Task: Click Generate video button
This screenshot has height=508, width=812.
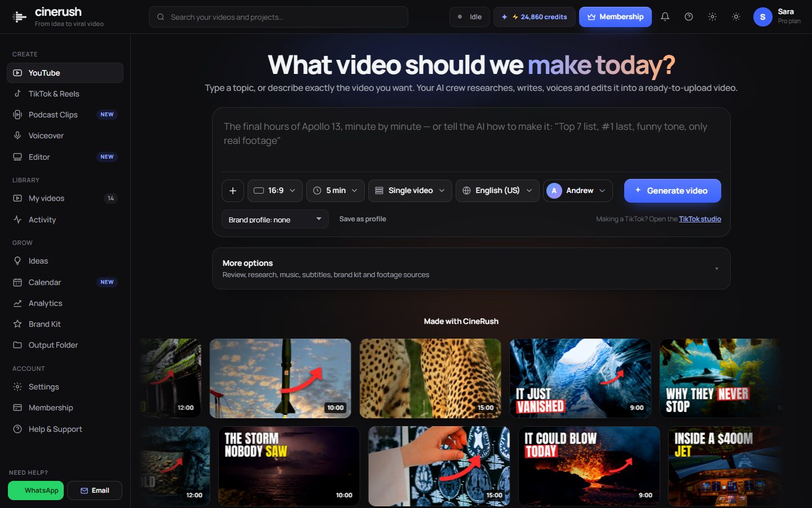Action: point(672,191)
